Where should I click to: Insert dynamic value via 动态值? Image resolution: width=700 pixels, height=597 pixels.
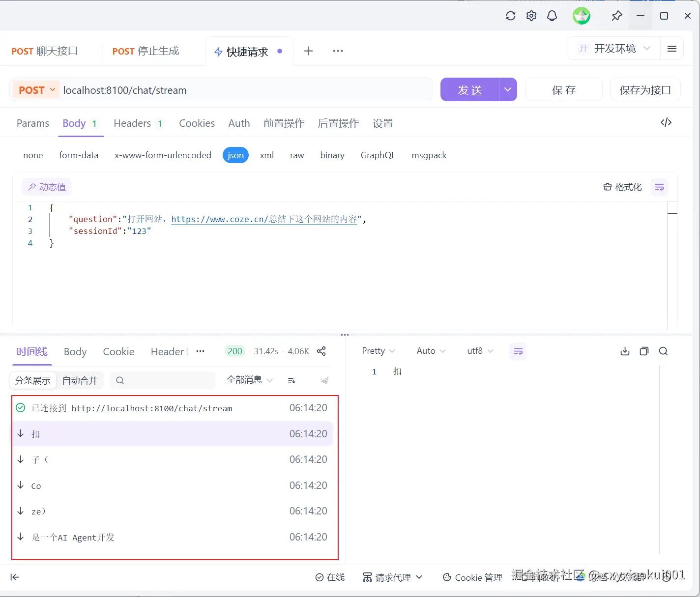47,187
